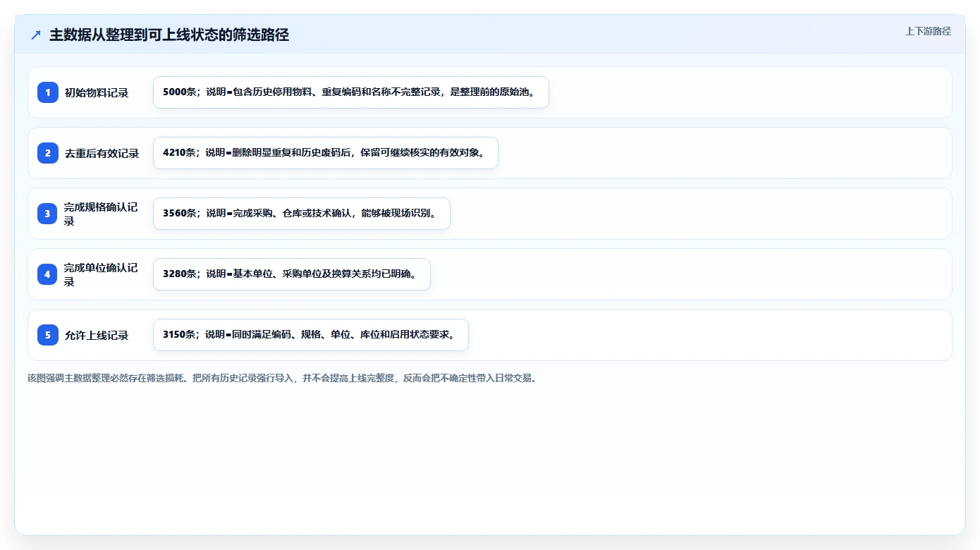Click the 3560条 description box
The image size is (980, 550).
302,214
